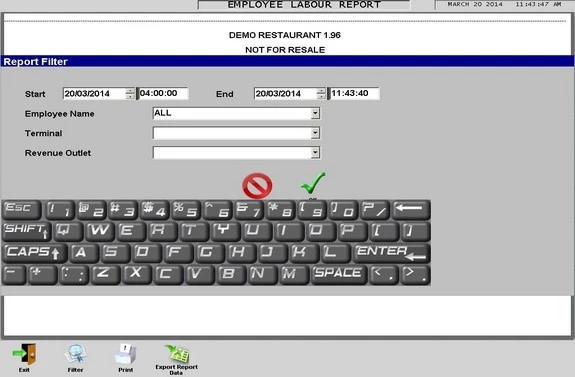Click the red cancel circle icon

[x=257, y=186]
